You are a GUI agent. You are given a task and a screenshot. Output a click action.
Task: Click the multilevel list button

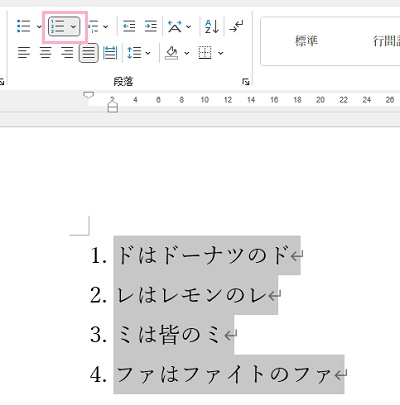[x=93, y=26]
